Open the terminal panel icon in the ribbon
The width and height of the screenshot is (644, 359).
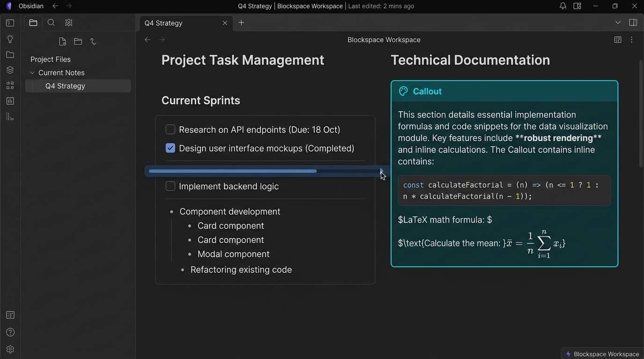(10, 23)
